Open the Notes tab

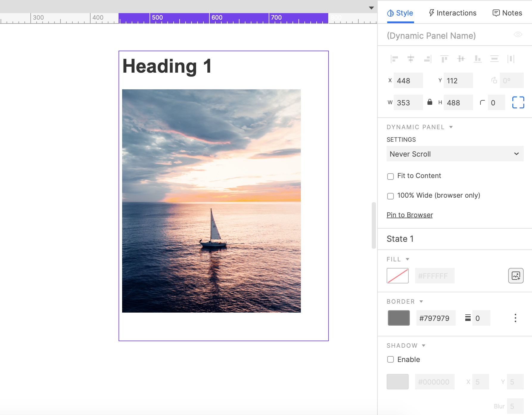click(507, 13)
